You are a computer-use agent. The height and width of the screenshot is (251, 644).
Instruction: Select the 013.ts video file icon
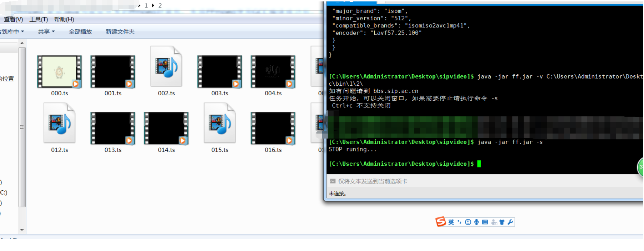tap(113, 128)
